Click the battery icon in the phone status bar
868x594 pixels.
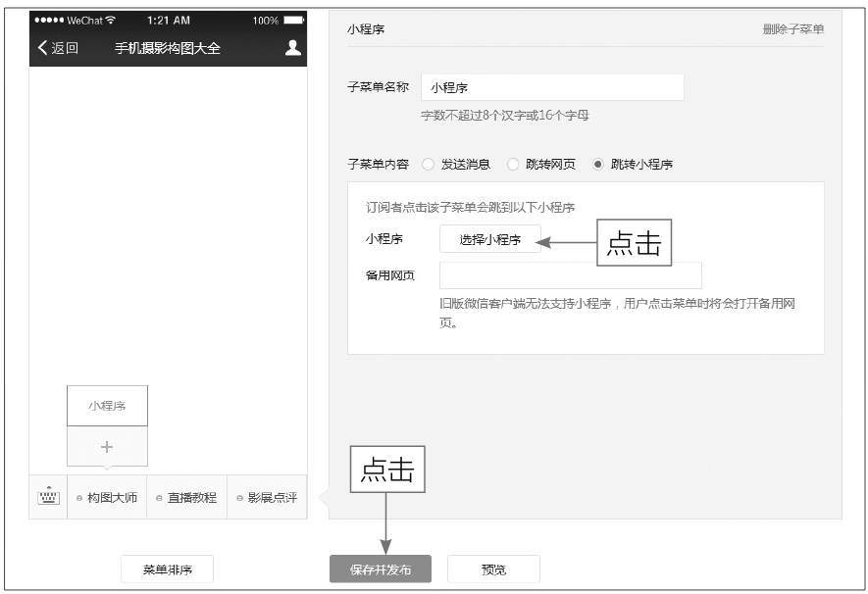tap(294, 21)
